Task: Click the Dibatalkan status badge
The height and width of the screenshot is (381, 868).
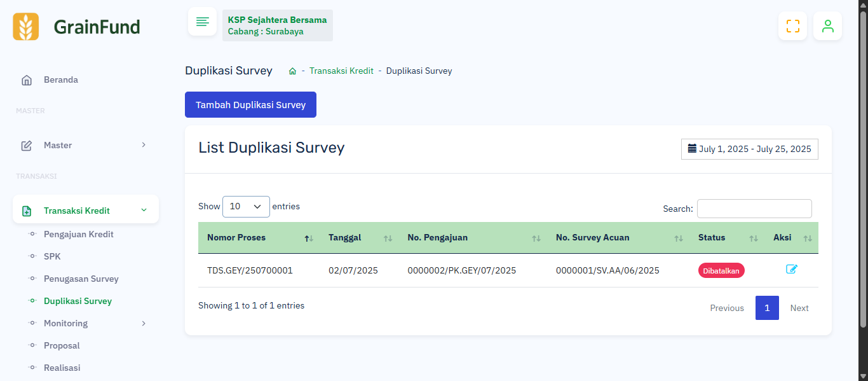Action: [x=721, y=270]
